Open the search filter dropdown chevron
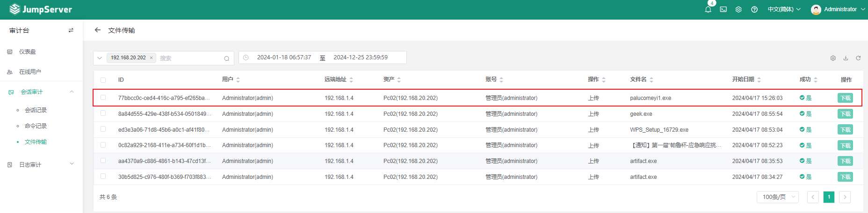 tap(100, 58)
